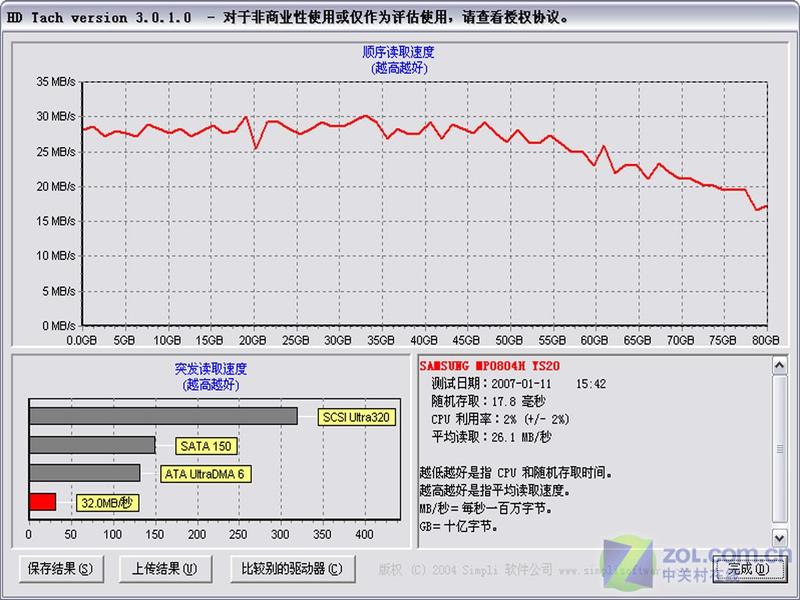This screenshot has width=800, height=600.
Task: Click the ATA UltraDMA 6 label
Action: click(205, 474)
